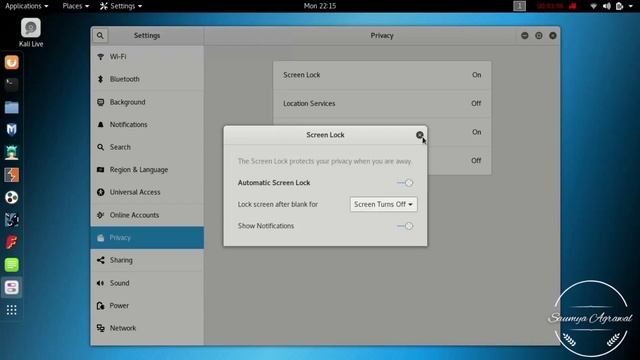This screenshot has width=640, height=360.
Task: Select Privacy in the Settings sidebar
Action: (x=147, y=238)
